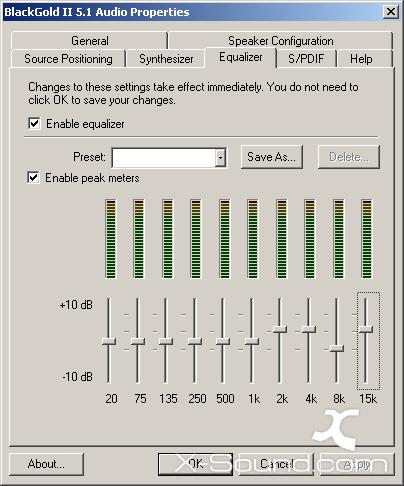The width and height of the screenshot is (404, 486).
Task: Uncheck the Enable equalizer checkbox
Action: (34, 124)
